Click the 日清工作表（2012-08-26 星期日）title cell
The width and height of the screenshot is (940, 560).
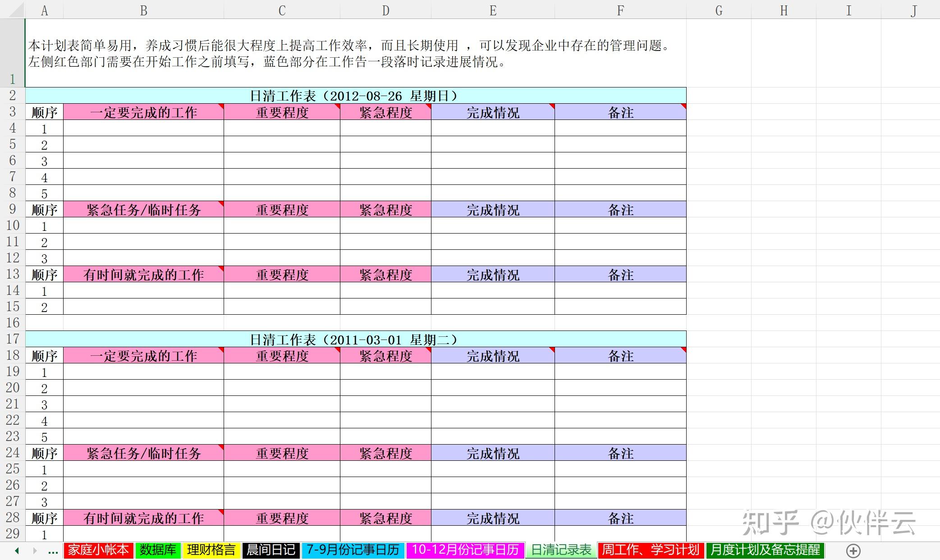(x=354, y=96)
